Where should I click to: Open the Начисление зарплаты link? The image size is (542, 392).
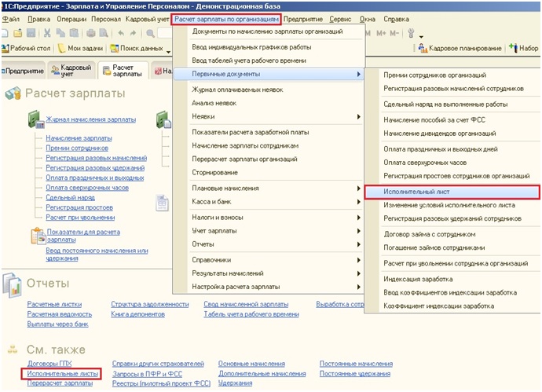point(79,138)
